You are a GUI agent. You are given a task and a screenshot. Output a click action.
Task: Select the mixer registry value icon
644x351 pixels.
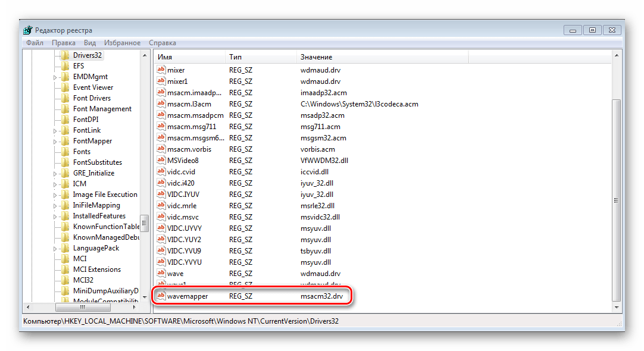click(161, 70)
